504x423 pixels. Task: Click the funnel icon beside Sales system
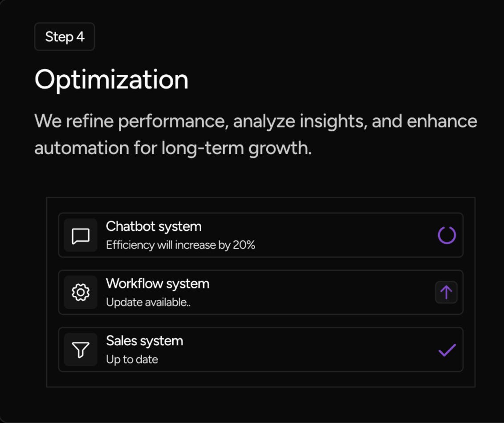(x=81, y=350)
